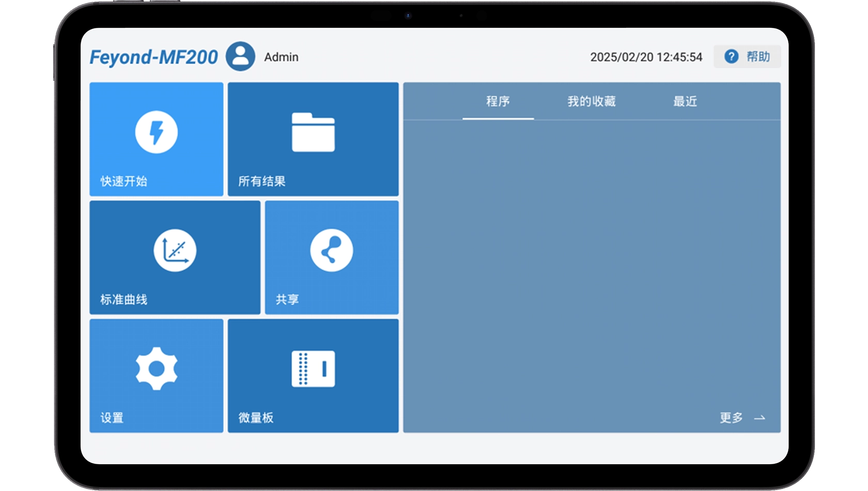Click the 标准曲线 tile label
The width and height of the screenshot is (868, 491).
click(x=123, y=300)
